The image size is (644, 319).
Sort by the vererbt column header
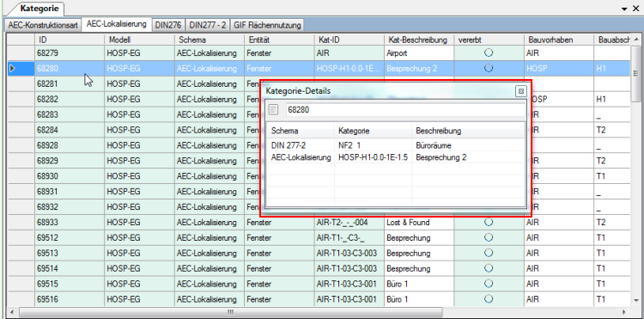tap(489, 40)
